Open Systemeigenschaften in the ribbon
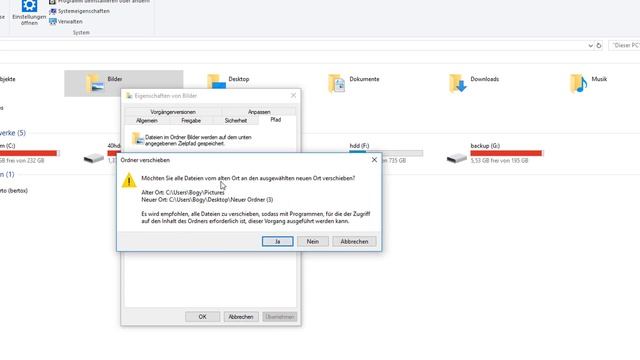This screenshot has height=360, width=640. [80, 11]
